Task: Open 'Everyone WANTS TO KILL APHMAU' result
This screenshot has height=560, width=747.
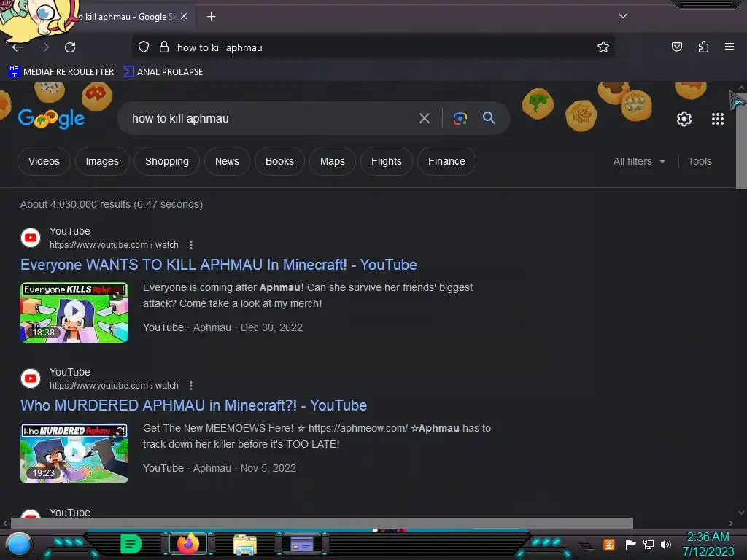Action: point(219,265)
